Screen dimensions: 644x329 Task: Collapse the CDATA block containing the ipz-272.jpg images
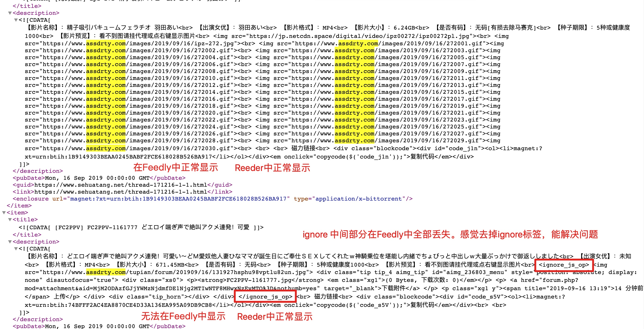tap(16, 20)
